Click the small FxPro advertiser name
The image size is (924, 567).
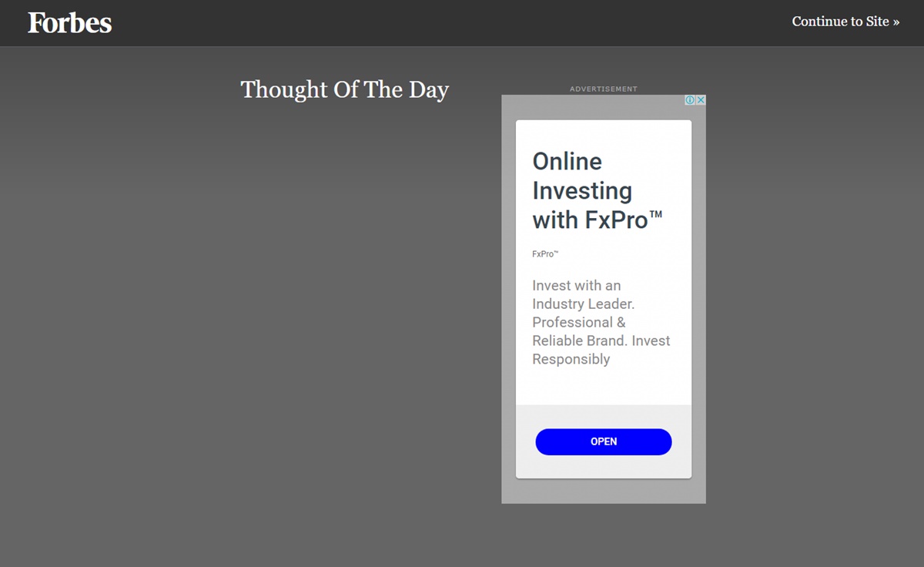pyautogui.click(x=544, y=253)
